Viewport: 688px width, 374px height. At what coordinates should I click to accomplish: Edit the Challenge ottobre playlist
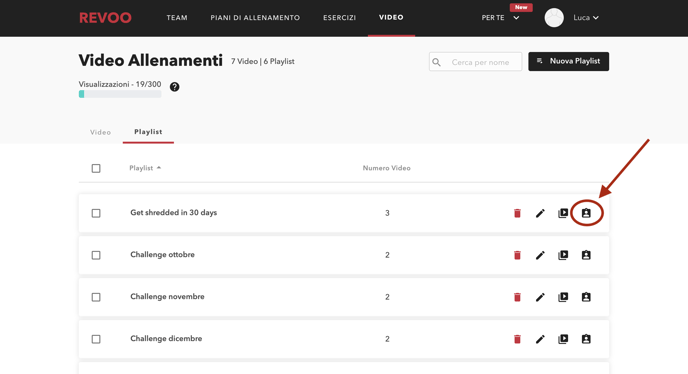point(540,255)
